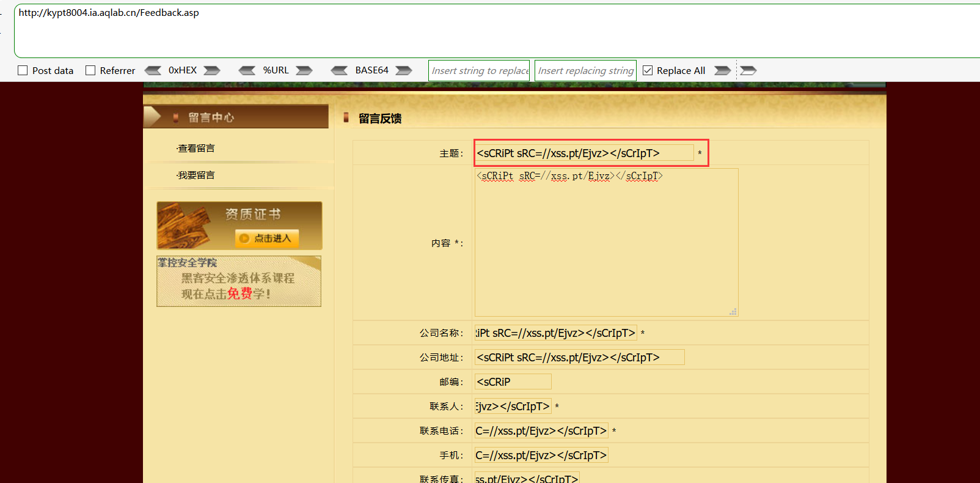Click the %URL encode right arrow
Viewport: 980px width, 483px height.
tap(304, 70)
